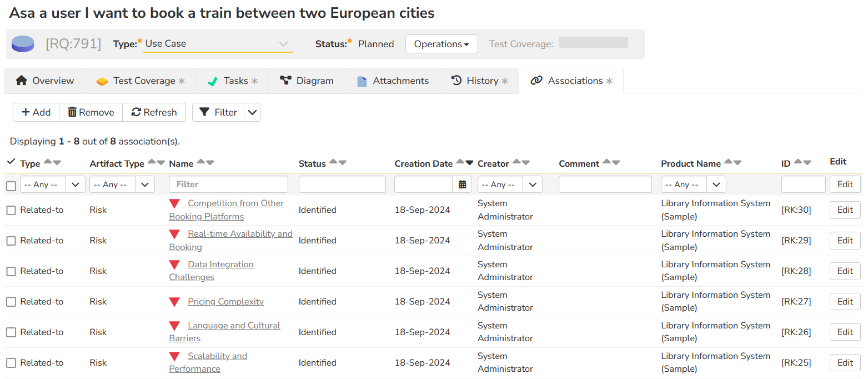Sort Product Name column descending arrow
Viewport: 868px width, 379px height.
click(x=737, y=163)
